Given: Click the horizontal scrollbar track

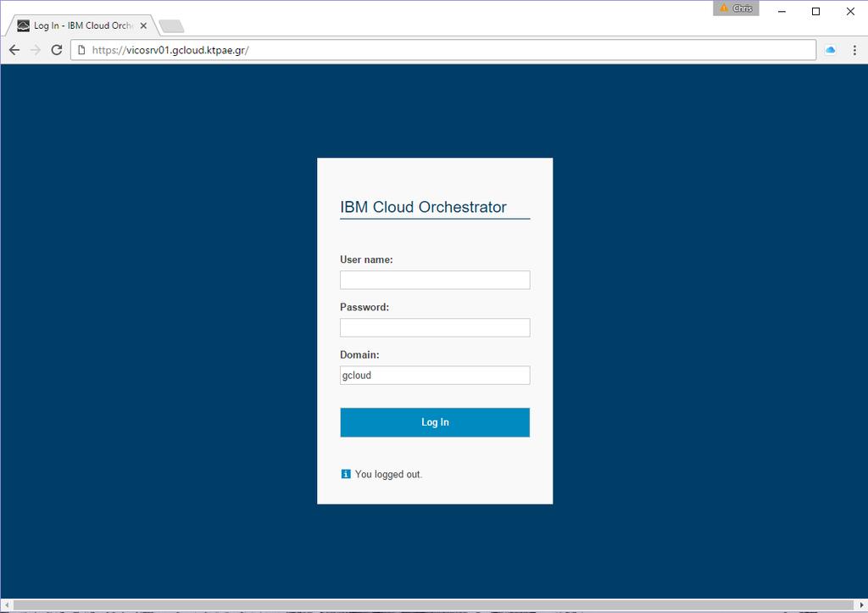Looking at the screenshot, I should coord(434,605).
